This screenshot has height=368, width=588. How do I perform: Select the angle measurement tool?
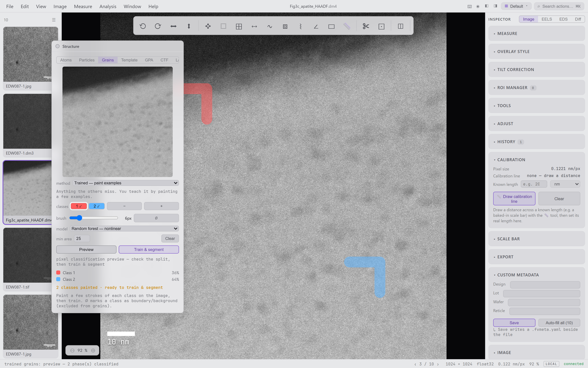[x=316, y=26]
